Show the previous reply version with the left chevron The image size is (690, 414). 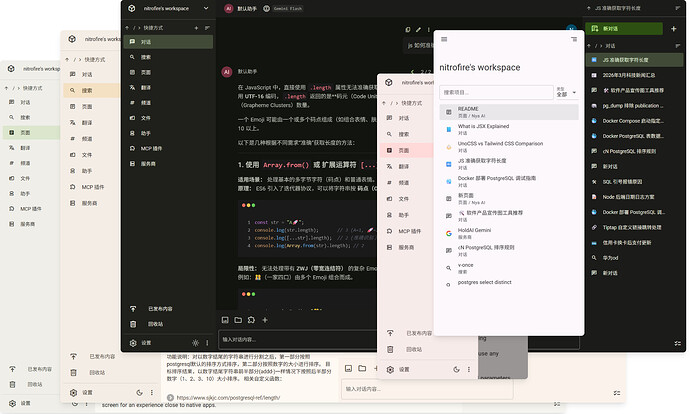click(x=412, y=71)
